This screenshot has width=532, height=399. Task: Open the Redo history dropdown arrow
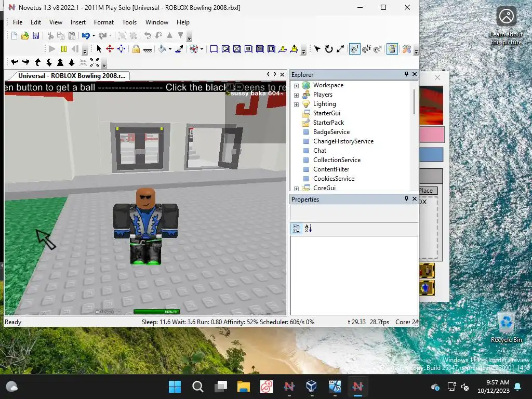pos(110,36)
